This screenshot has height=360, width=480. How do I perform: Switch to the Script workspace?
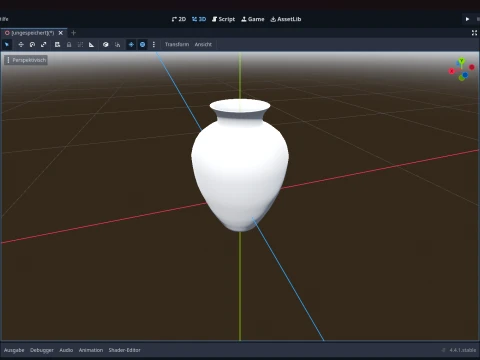point(223,19)
